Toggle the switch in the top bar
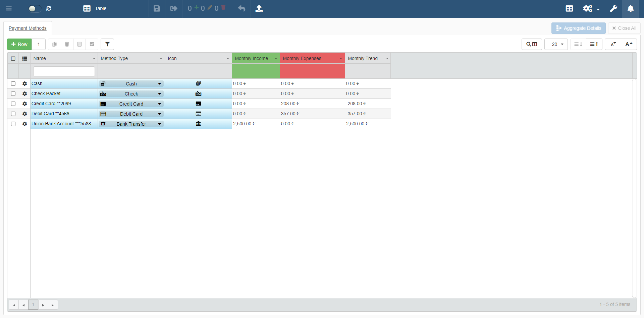Viewport: 644px width, 318px height. [34, 9]
